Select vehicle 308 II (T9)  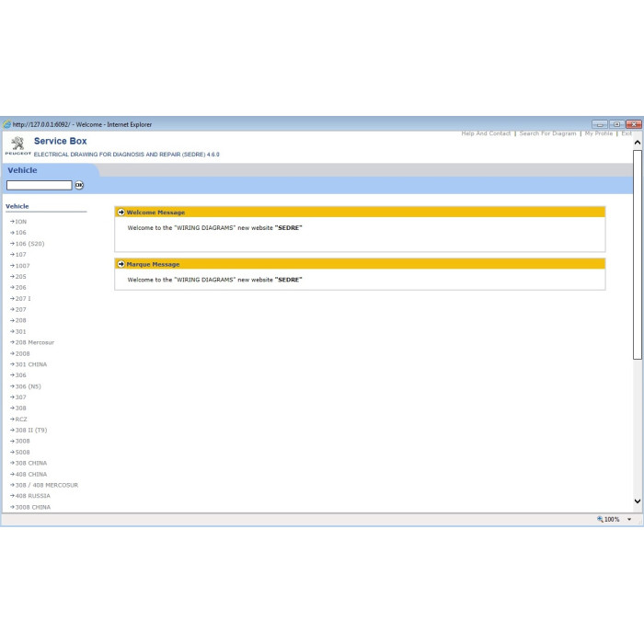(x=31, y=430)
